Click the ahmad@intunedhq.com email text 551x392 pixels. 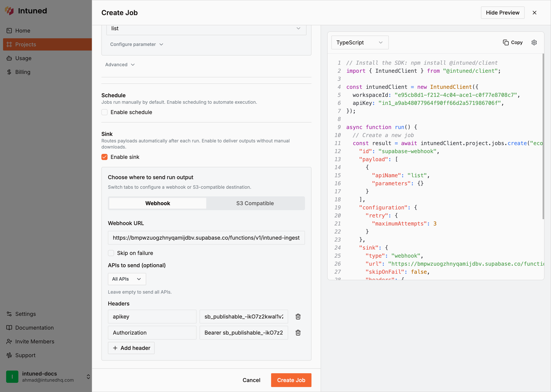point(48,380)
